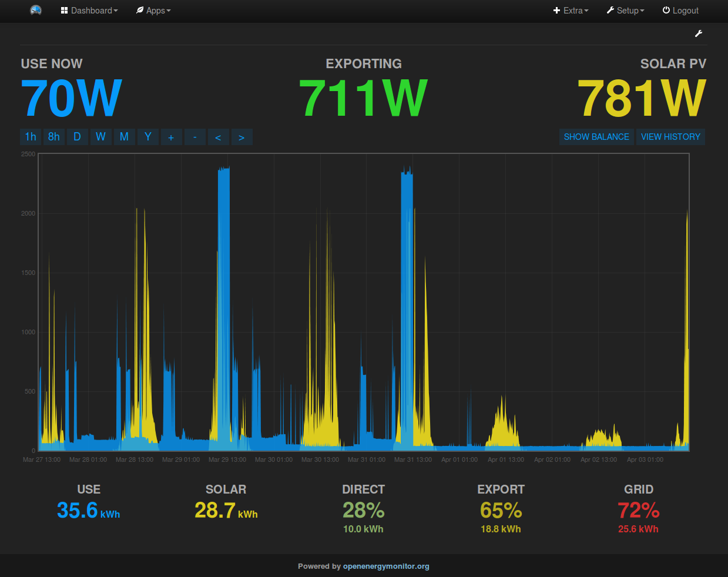Screen dimensions: 728x577
Task: Click SHOW BALANCE button
Action: (x=596, y=137)
